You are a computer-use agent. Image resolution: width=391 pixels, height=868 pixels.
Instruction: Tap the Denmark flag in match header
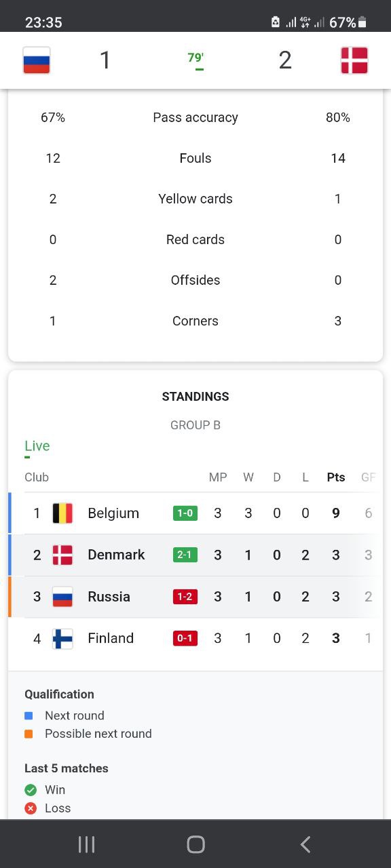pyautogui.click(x=354, y=60)
